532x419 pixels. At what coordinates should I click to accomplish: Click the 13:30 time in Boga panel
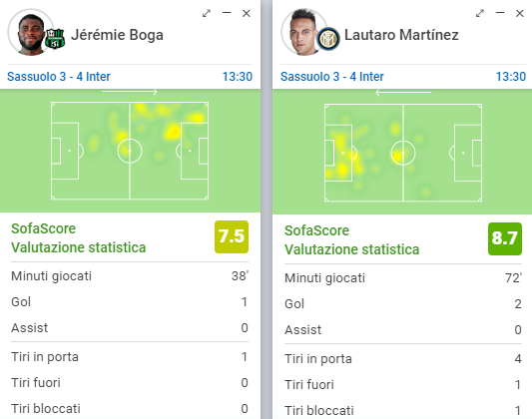pyautogui.click(x=238, y=77)
